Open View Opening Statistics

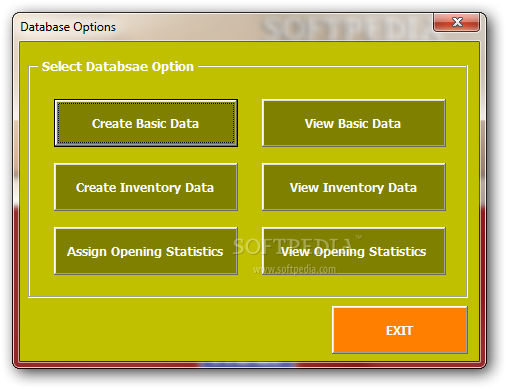[x=354, y=251]
